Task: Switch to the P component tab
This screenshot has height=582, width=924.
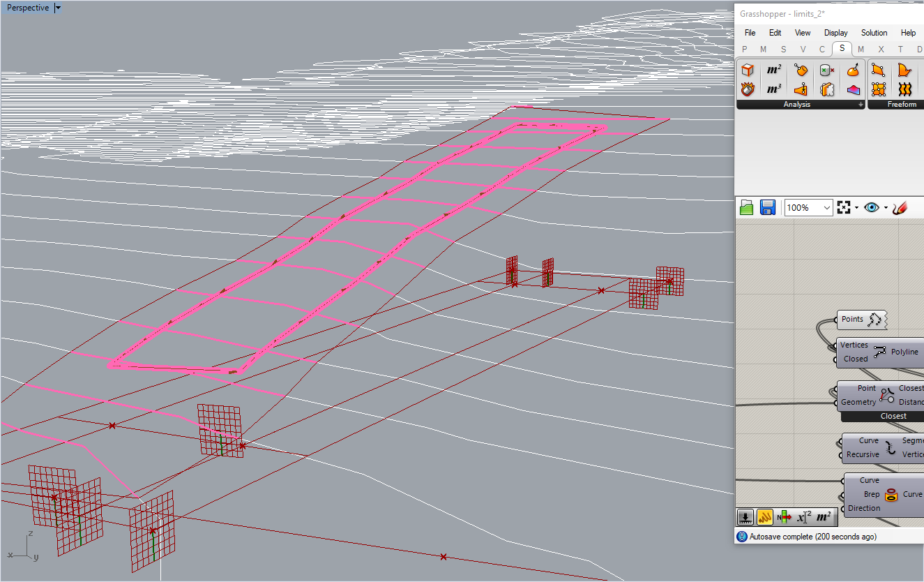Action: [744, 49]
